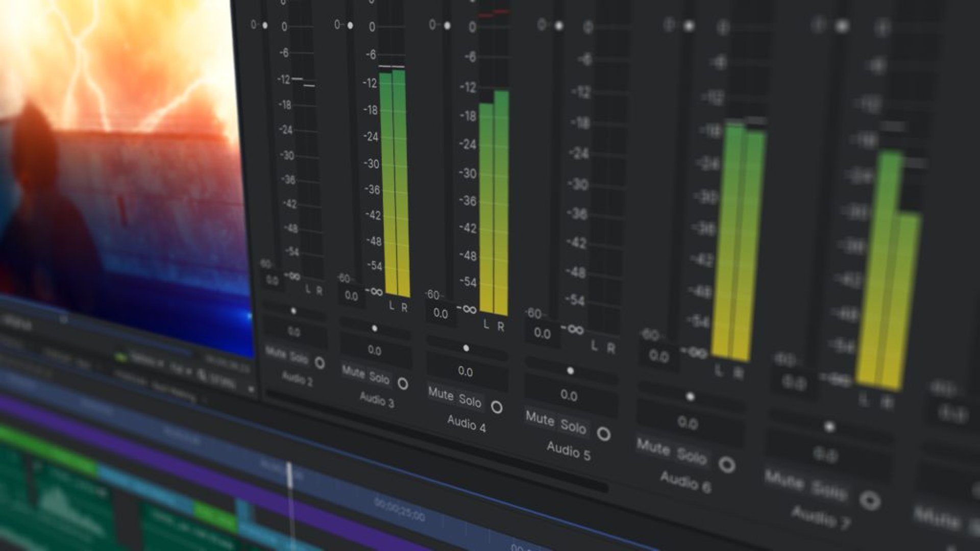
Task: Select the Audio 6 channel label
Action: click(x=685, y=482)
